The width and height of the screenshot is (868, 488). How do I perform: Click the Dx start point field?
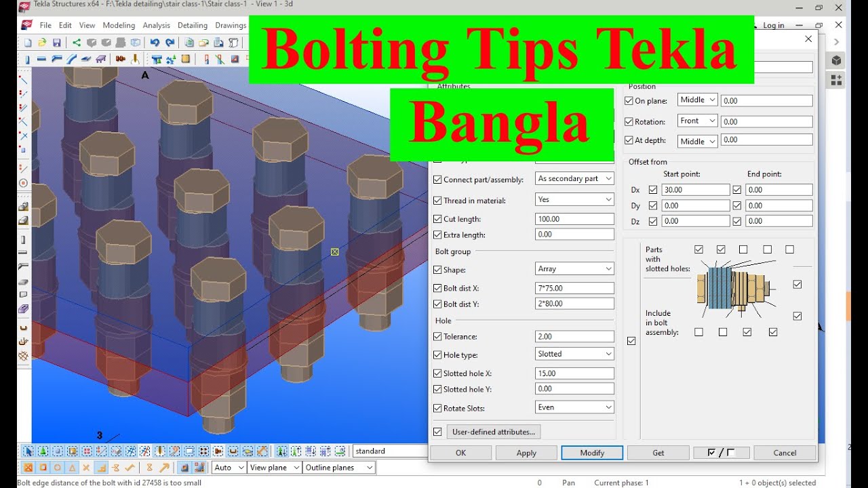point(696,190)
